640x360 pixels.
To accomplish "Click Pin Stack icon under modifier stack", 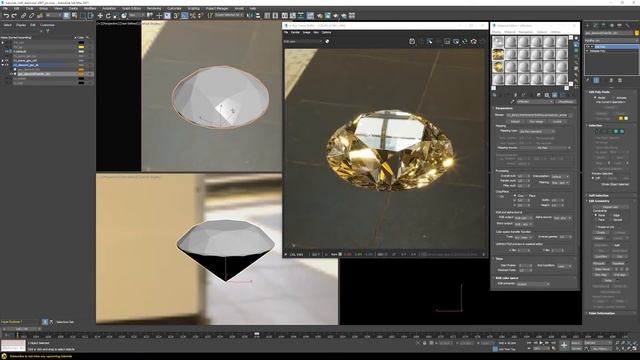I will (x=588, y=80).
